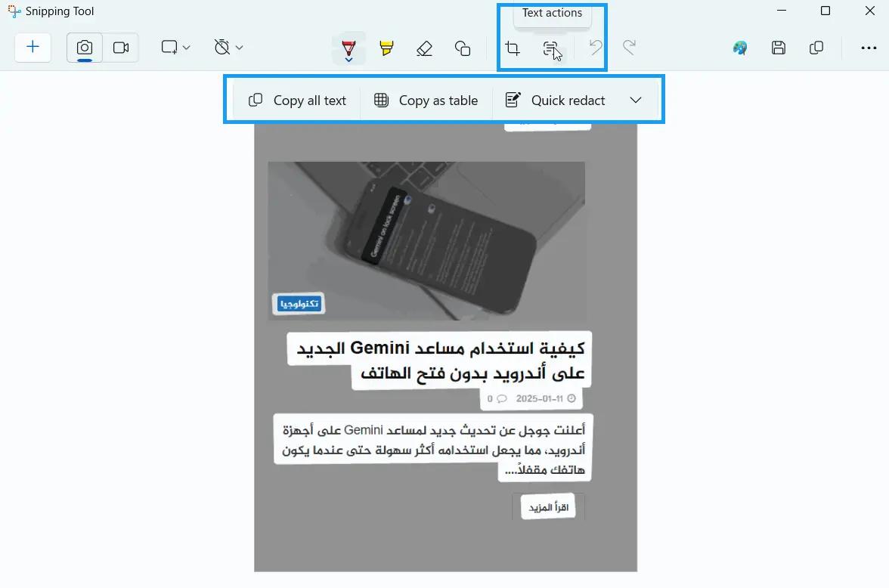Viewport: 889px width, 588px height.
Task: Copy the snip to clipboard
Action: [816, 48]
